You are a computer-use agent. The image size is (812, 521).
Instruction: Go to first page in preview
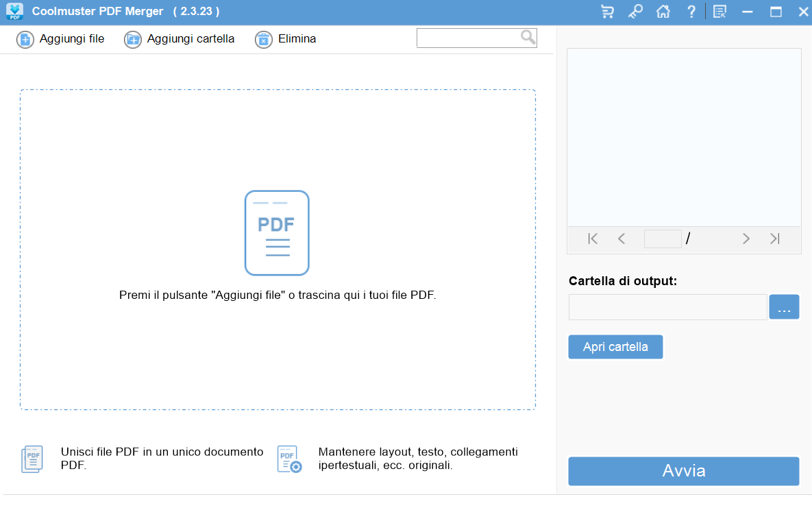pos(593,239)
